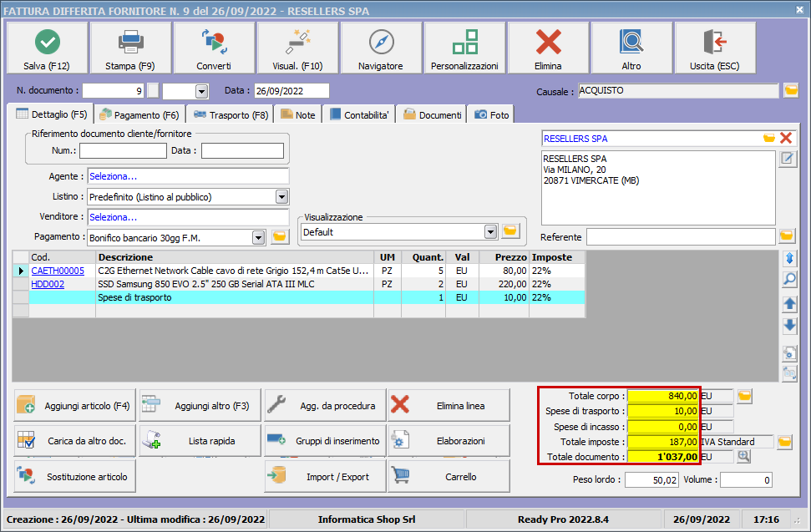Viewport: 811px width, 532px height.
Task: Select the Spese di trasporto row description
Action: 235,297
